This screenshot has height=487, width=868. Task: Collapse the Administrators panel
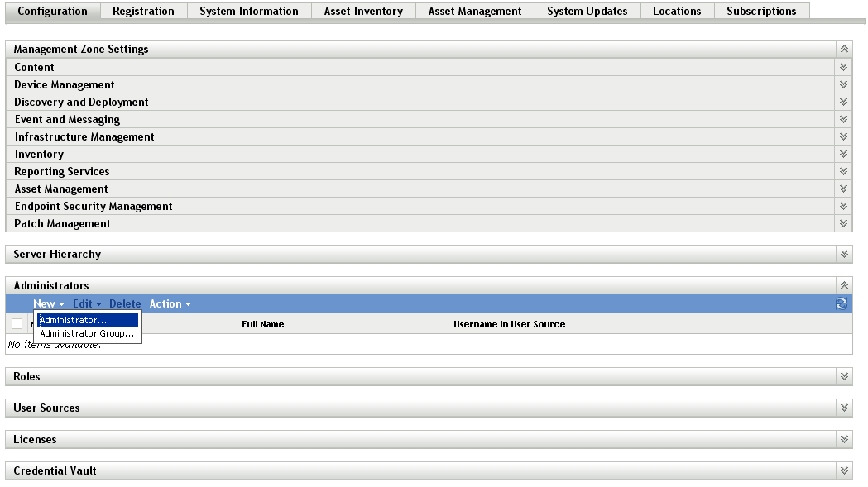tap(843, 284)
